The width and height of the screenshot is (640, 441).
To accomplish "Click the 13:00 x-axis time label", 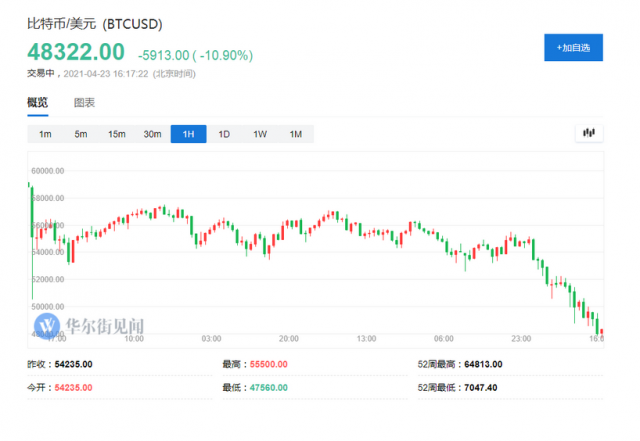I will (x=366, y=339).
